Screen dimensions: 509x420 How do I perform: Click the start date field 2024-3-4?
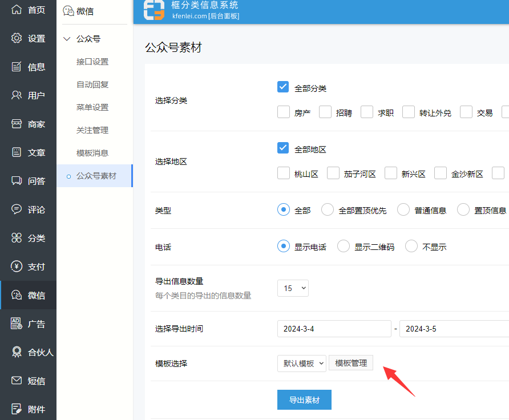pyautogui.click(x=334, y=329)
